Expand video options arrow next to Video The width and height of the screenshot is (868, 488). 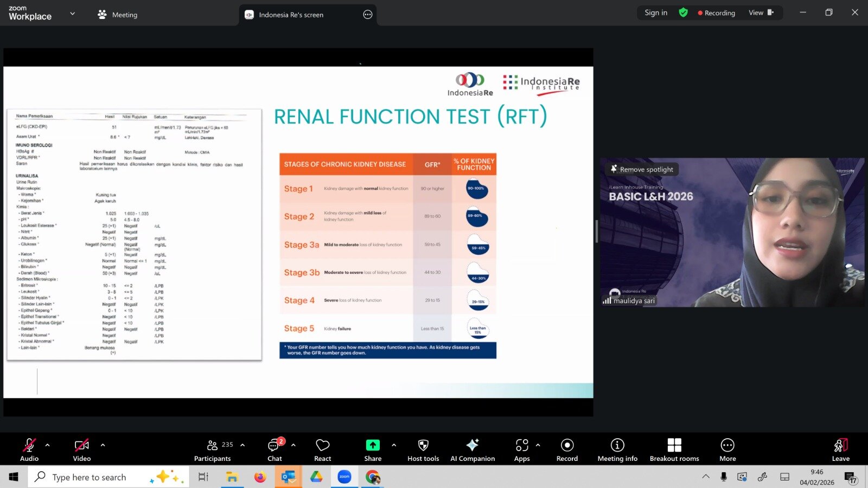(x=103, y=445)
